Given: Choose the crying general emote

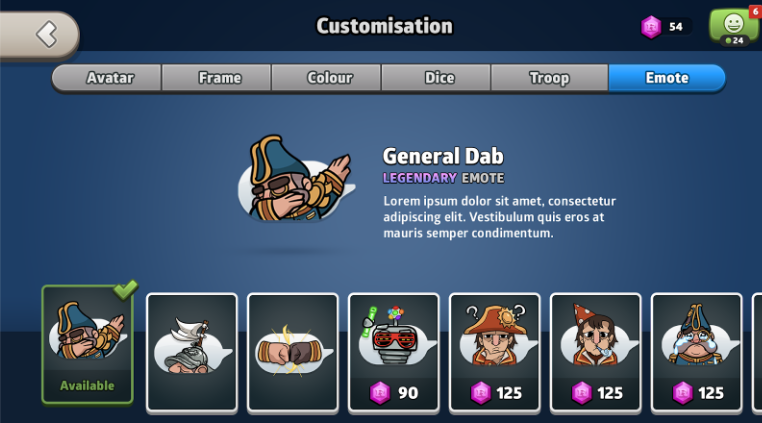Looking at the screenshot, I should (697, 352).
